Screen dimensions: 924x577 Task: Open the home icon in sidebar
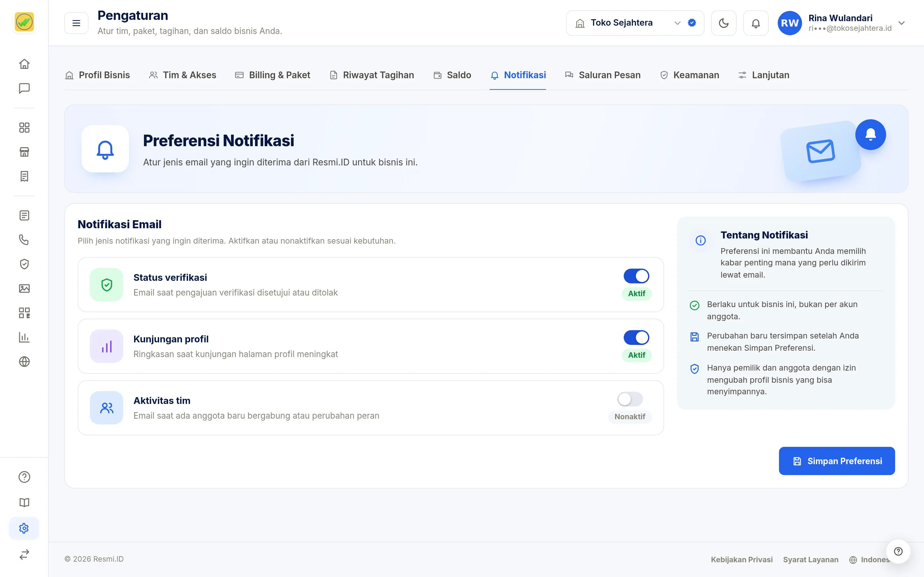pos(24,64)
